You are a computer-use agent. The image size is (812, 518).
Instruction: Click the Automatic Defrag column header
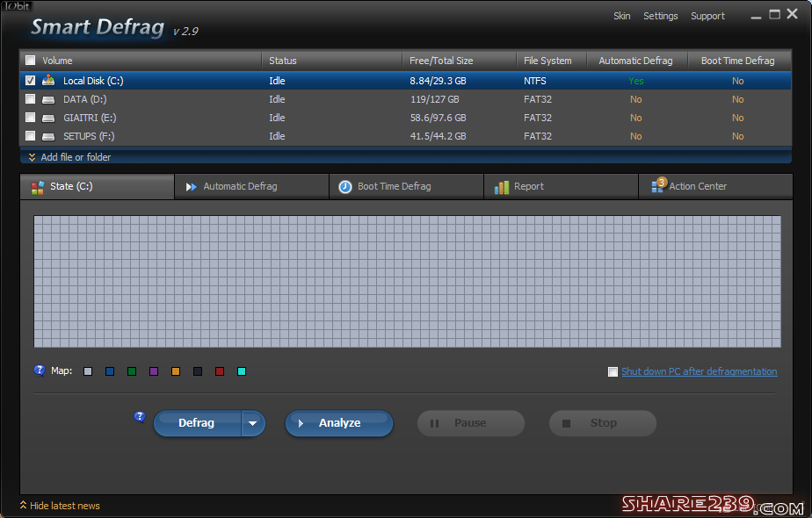coord(635,61)
